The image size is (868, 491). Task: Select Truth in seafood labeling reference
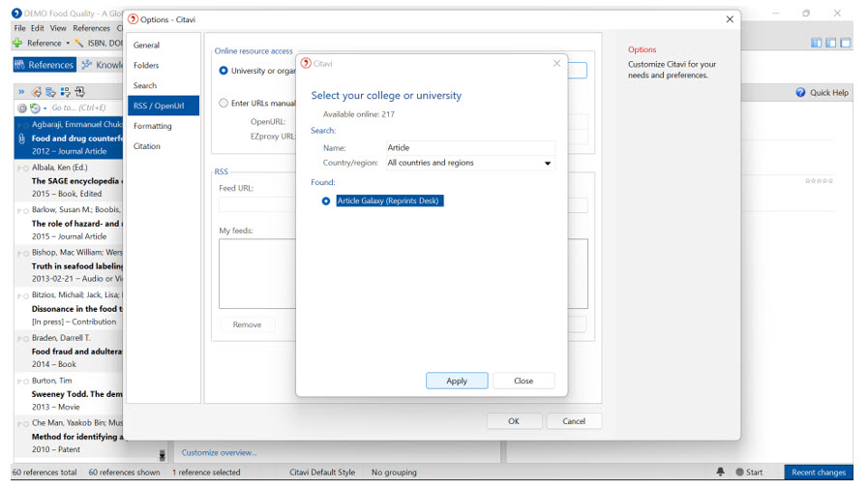click(x=69, y=265)
